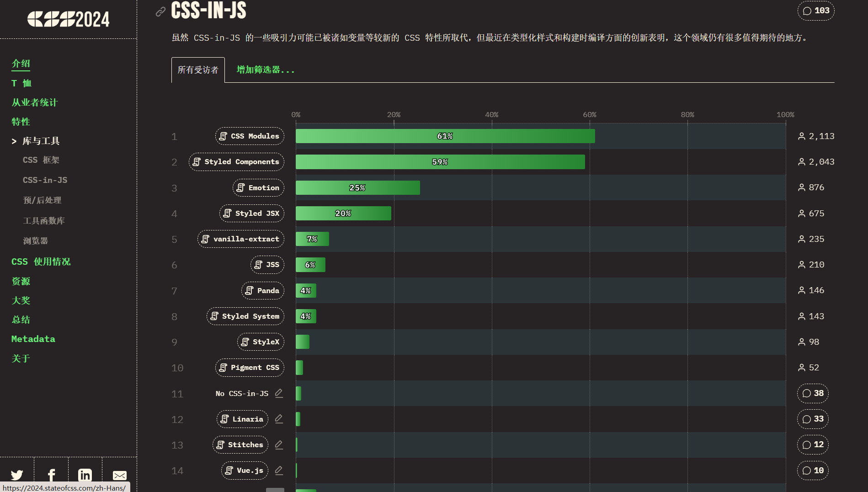This screenshot has width=868, height=492.
Task: Open the Pigment CSS label chip
Action: click(x=250, y=368)
